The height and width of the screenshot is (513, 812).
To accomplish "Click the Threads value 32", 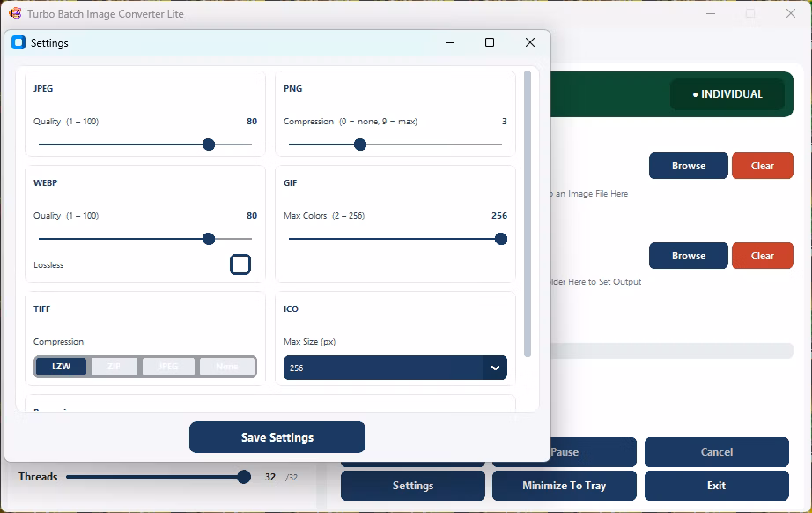I will tap(270, 477).
